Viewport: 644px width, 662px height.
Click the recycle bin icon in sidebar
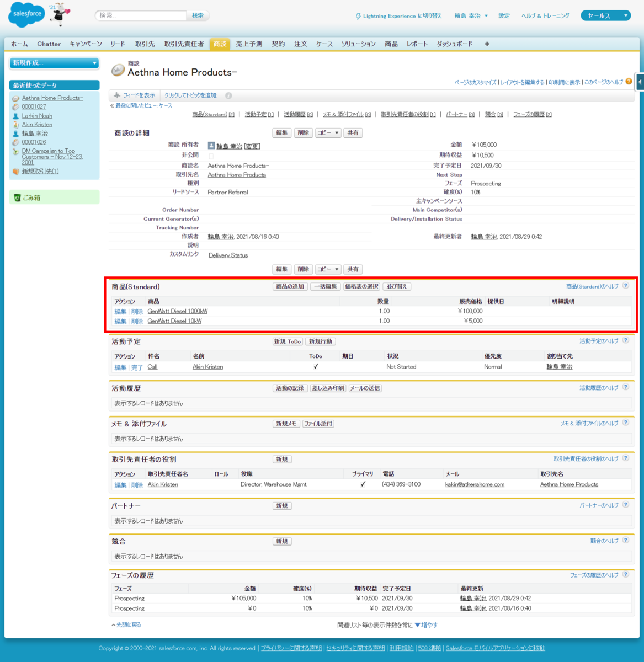pyautogui.click(x=17, y=197)
